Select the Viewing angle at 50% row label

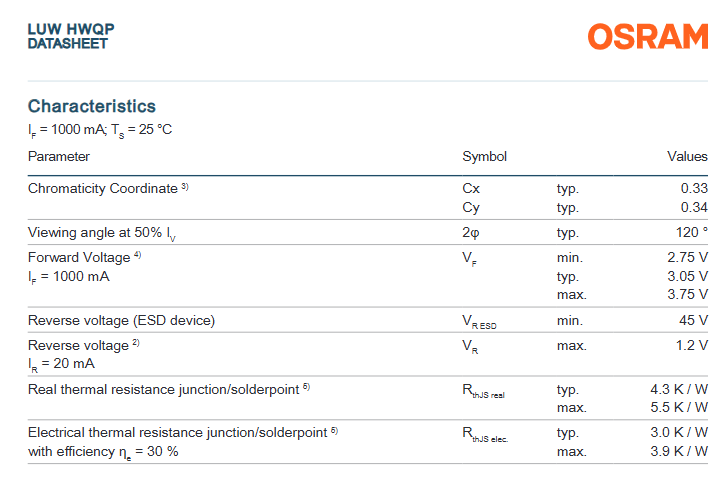tap(103, 233)
